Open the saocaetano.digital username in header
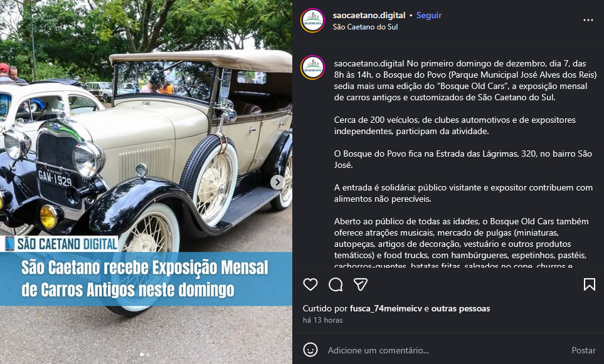Screen dimensions: 604x364 pyautogui.click(x=369, y=16)
